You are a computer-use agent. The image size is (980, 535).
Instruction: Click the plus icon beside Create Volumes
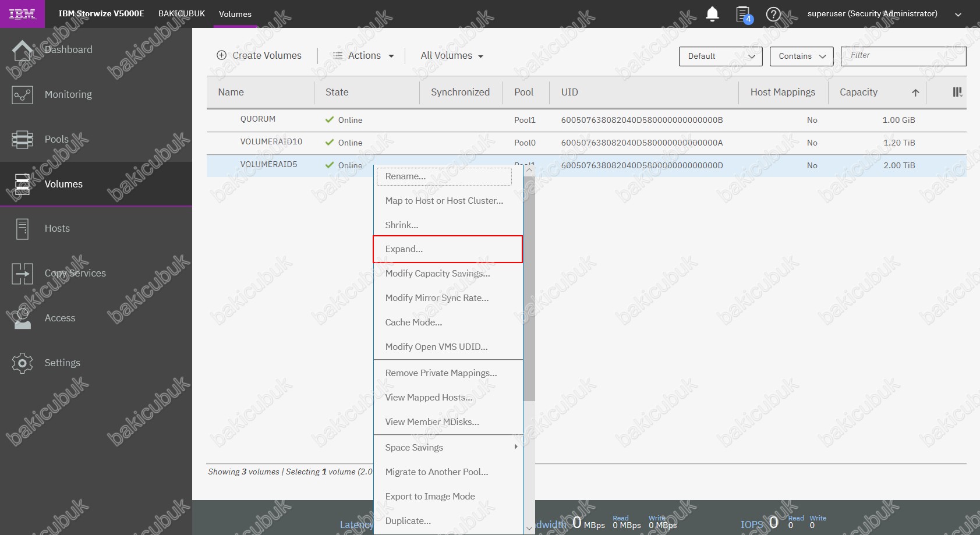pyautogui.click(x=221, y=55)
